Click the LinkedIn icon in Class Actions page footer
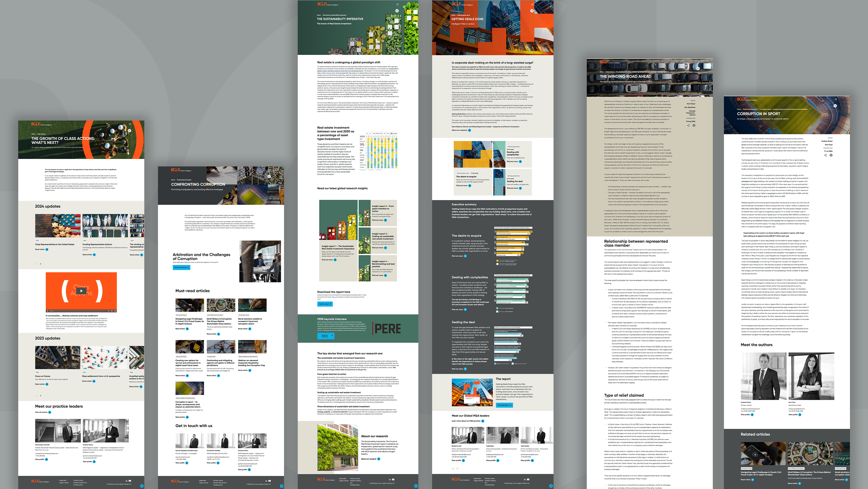Viewport: 868px width, 489px height. point(126,481)
